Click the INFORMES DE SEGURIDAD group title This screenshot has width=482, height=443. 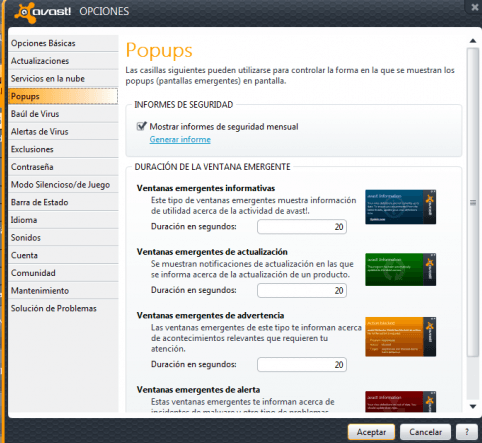184,105
